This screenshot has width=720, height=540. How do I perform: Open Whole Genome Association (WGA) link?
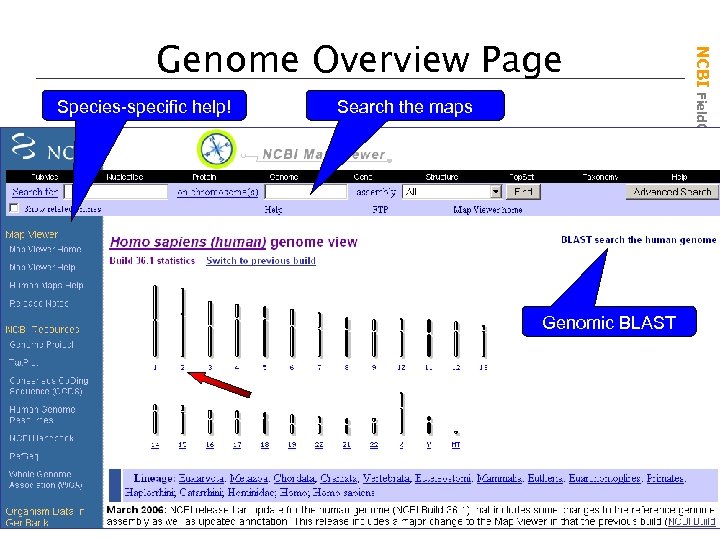(x=46, y=479)
